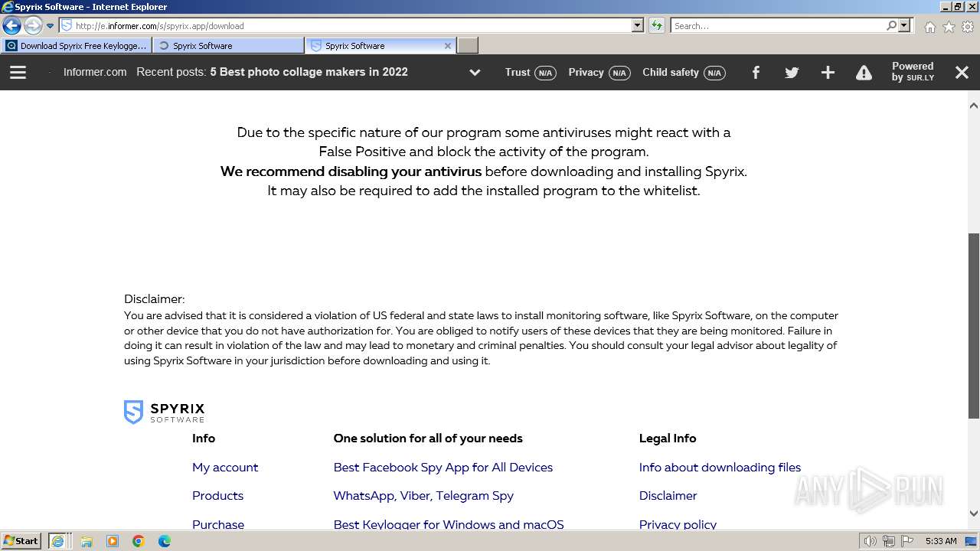Open 'Purchase' footer link
Viewport: 980px width, 551px height.
(218, 524)
